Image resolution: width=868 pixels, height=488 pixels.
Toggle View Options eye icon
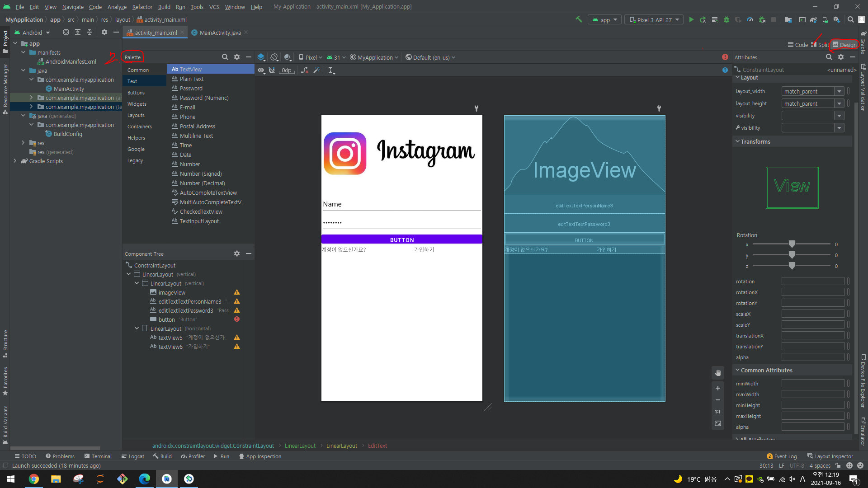point(261,70)
